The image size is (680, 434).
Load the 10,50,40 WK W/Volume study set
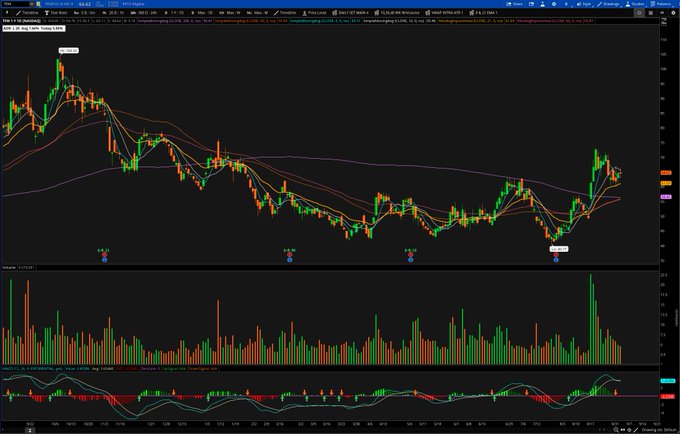point(397,13)
